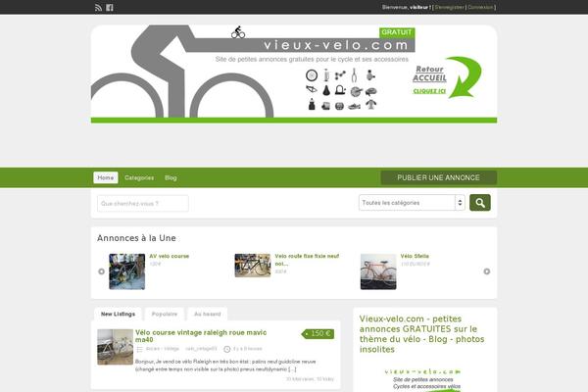Image resolution: width=588 pixels, height=392 pixels.
Task: Open the Vélo Stella listing
Action: click(415, 256)
